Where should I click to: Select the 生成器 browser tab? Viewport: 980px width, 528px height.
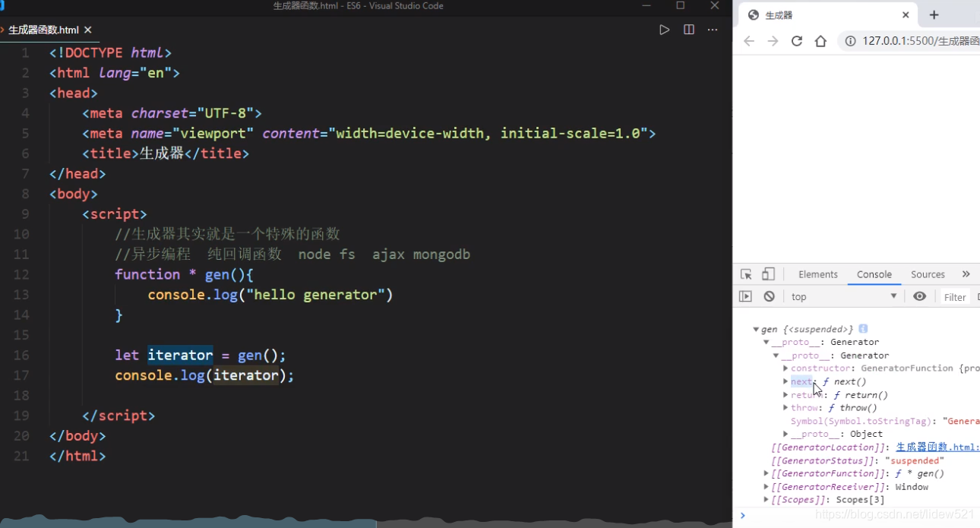click(x=827, y=15)
